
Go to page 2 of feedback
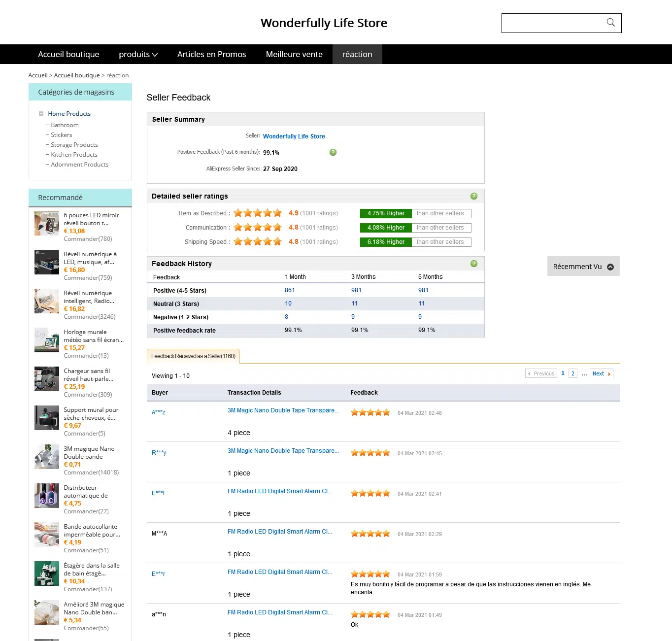[x=572, y=373]
